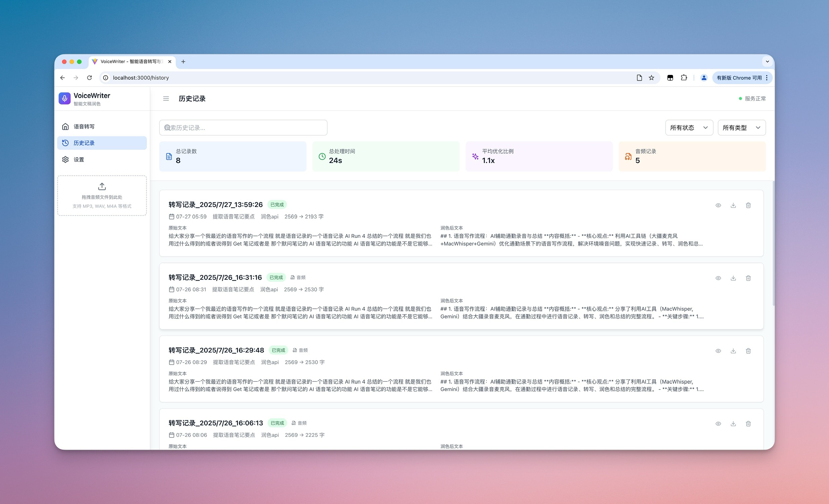Download the record 转写记录_2025/7/27_13:59:26

[x=733, y=205]
